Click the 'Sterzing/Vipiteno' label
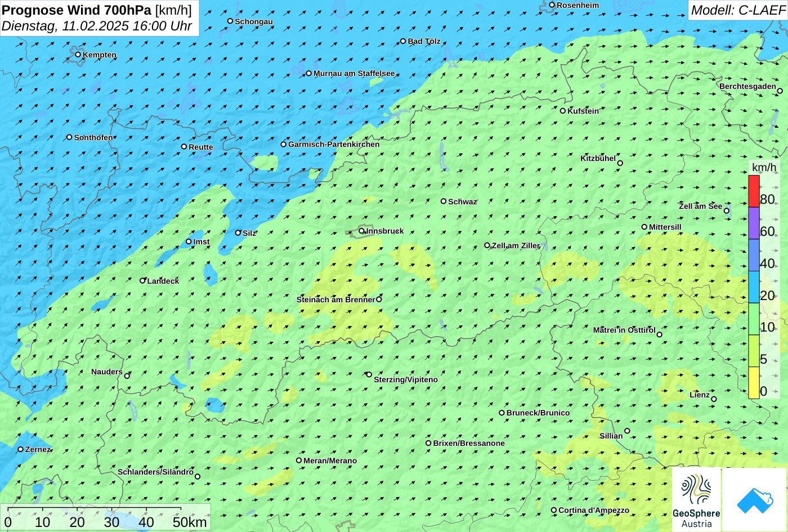The height and width of the screenshot is (532, 788). pyautogui.click(x=406, y=379)
